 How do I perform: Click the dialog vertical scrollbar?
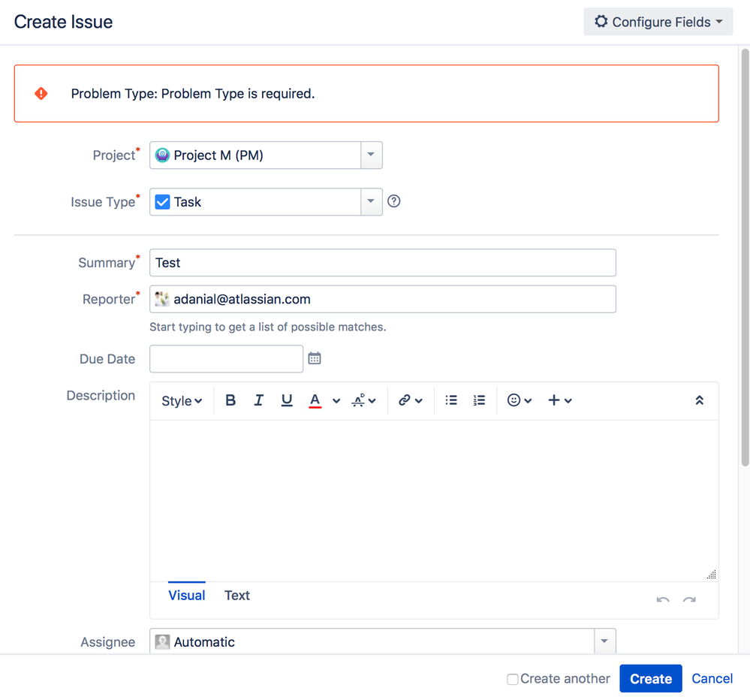[745, 257]
